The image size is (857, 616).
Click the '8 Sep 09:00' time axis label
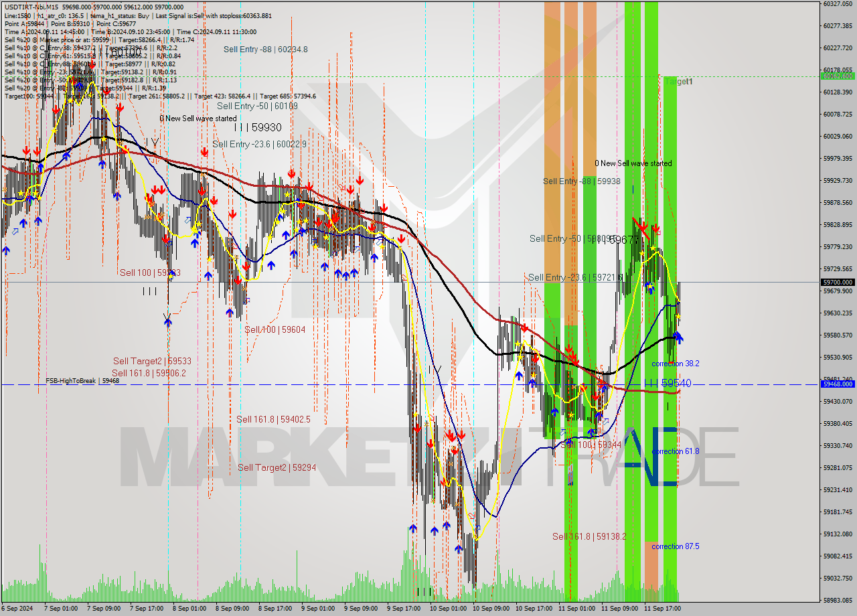(234, 609)
